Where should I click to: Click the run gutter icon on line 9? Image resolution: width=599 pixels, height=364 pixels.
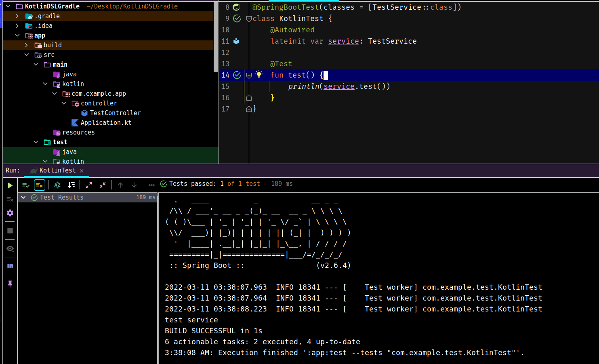[237, 19]
